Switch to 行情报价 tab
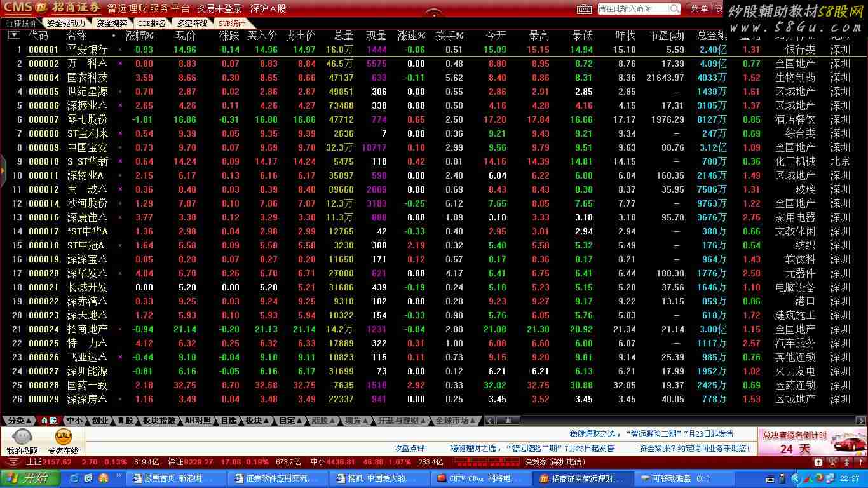The image size is (868, 488). [21, 23]
